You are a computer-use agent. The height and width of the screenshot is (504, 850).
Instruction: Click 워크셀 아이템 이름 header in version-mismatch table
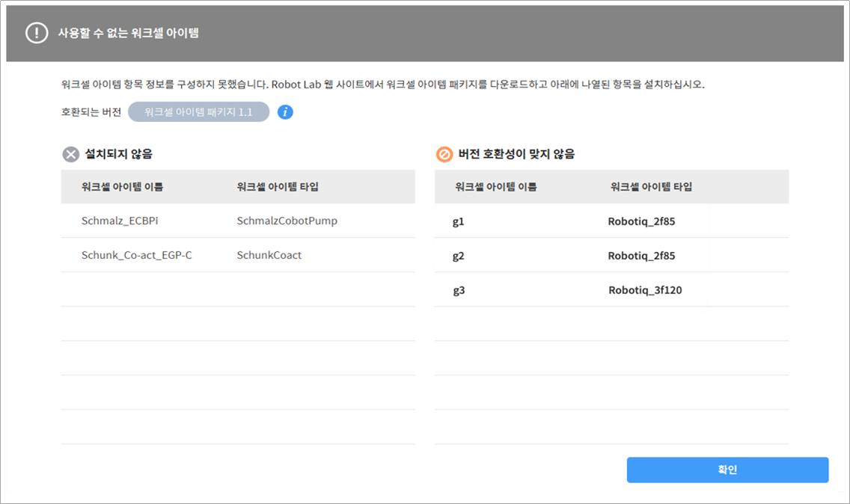pyautogui.click(x=496, y=187)
